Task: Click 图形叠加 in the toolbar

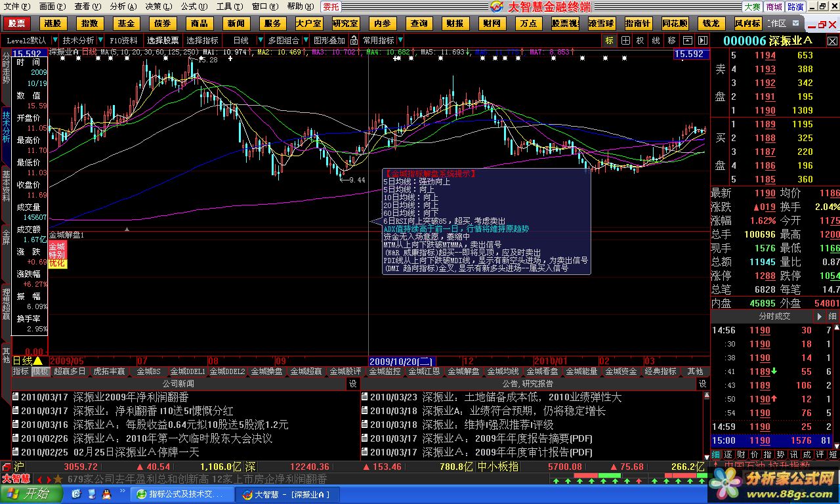Action: point(330,40)
